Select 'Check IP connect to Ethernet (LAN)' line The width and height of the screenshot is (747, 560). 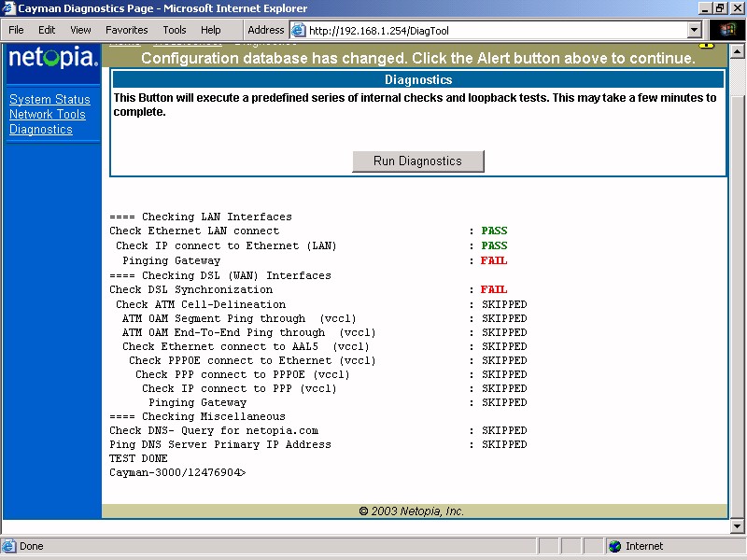pyautogui.click(x=226, y=245)
